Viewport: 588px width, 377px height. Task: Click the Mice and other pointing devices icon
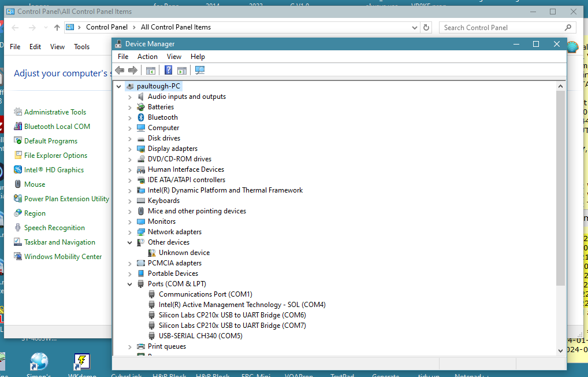pyautogui.click(x=141, y=211)
